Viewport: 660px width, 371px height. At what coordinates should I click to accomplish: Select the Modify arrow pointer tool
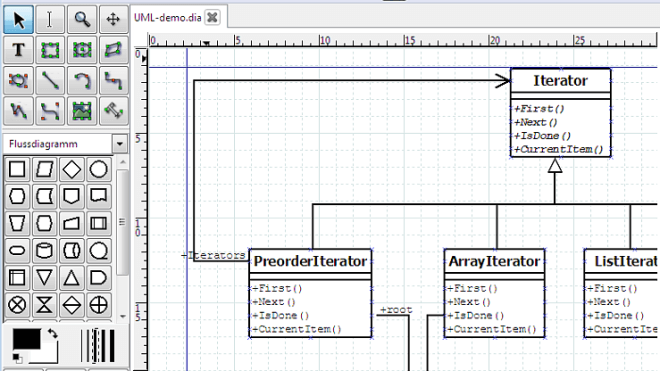click(18, 19)
